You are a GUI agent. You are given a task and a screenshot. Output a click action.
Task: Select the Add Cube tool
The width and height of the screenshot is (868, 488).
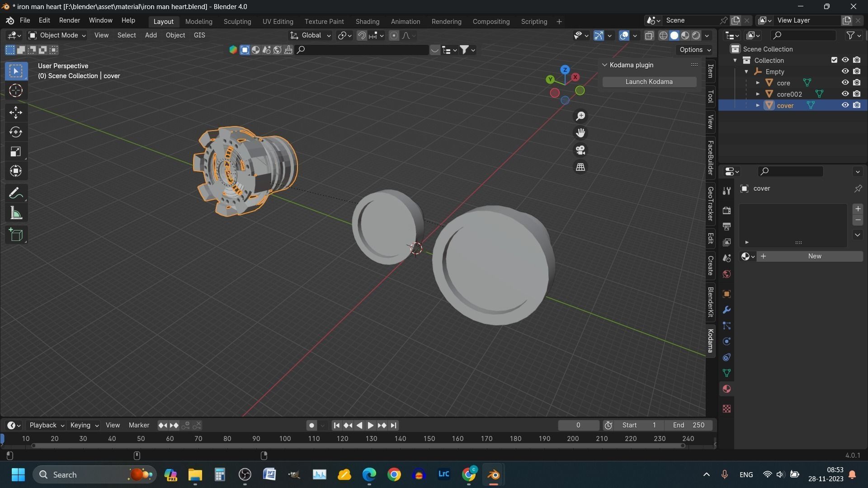pos(16,235)
